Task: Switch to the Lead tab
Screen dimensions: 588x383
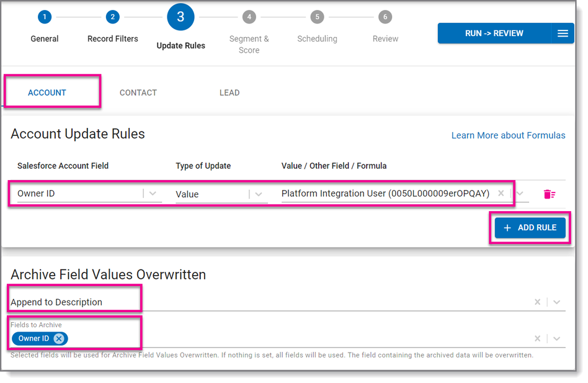Action: point(229,92)
